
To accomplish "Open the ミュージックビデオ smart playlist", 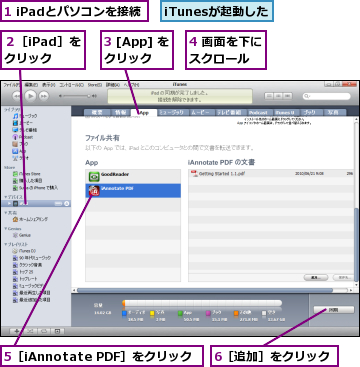I will [29, 286].
